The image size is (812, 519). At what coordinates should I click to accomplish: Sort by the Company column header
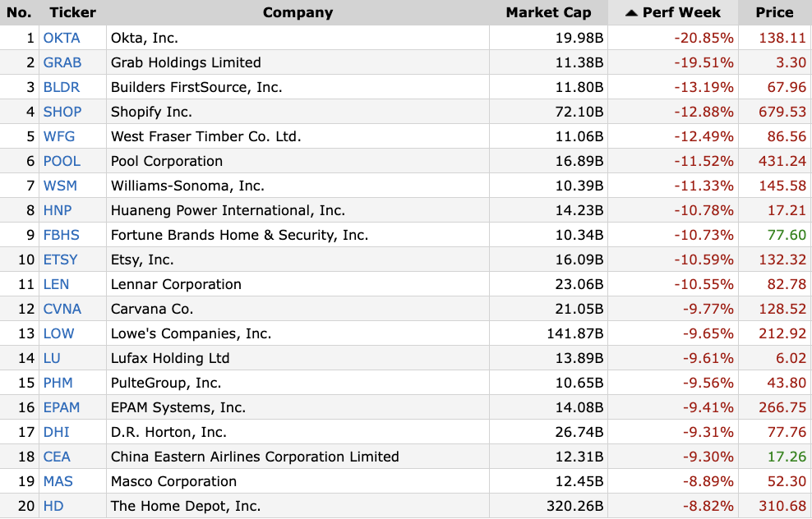coord(298,12)
